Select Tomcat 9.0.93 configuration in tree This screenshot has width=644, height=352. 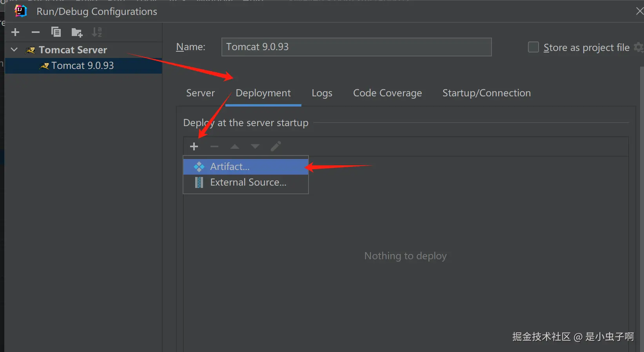[82, 66]
